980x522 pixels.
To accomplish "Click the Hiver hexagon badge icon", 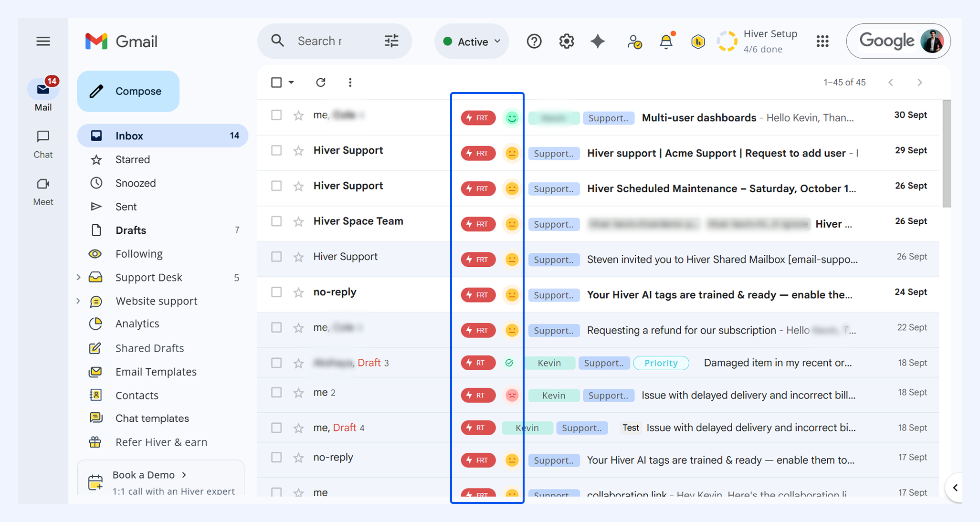I will pos(698,42).
